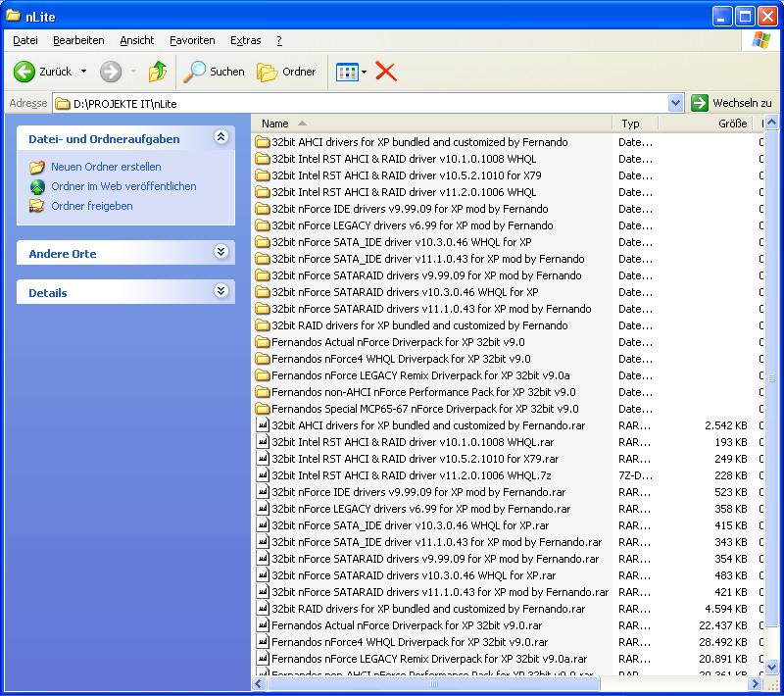The height and width of the screenshot is (696, 784).
Task: Open the Favoriten menu
Action: coord(192,40)
